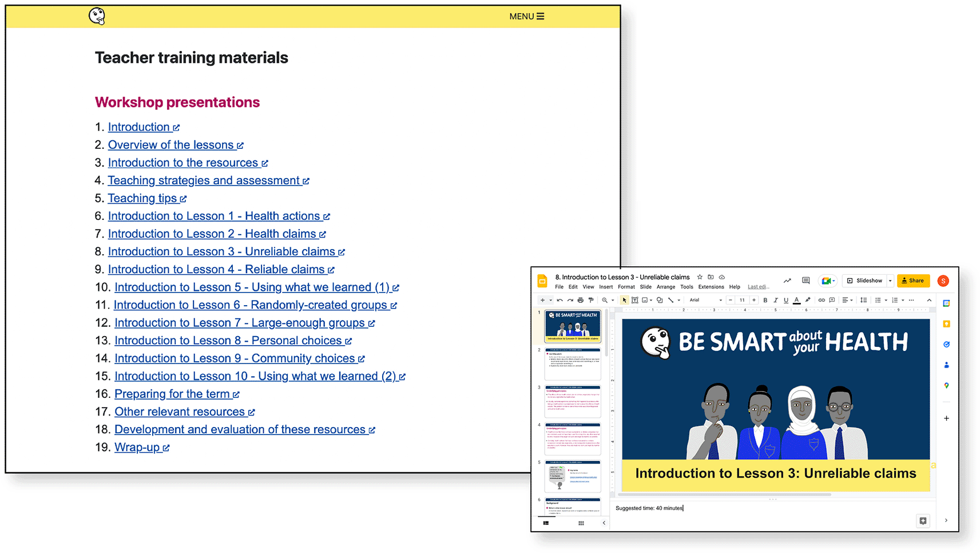
Task: Open the Extensions menu in Slides
Action: coord(711,287)
